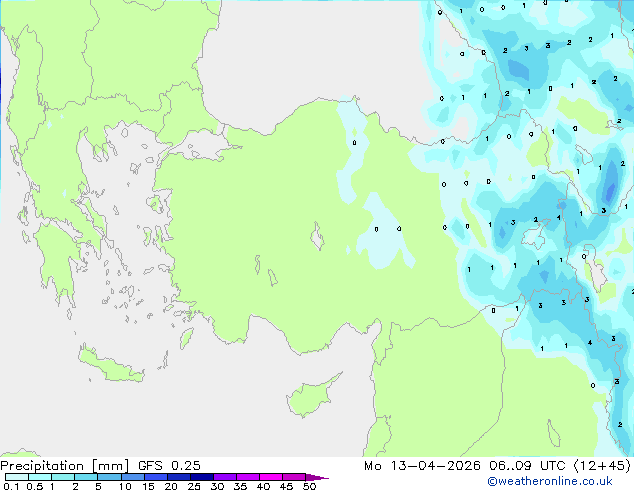Click the 0.1–0.5 mm legend swatch
634x490 pixels.
(x=17, y=477)
